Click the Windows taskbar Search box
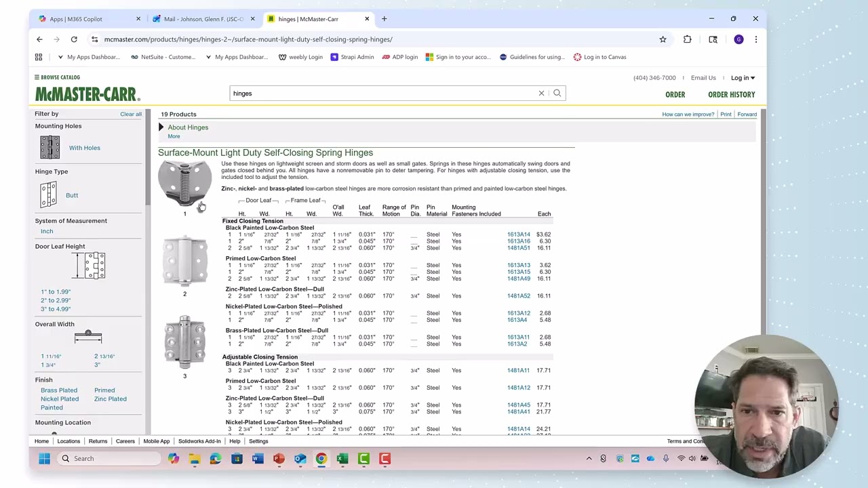 coord(108,459)
